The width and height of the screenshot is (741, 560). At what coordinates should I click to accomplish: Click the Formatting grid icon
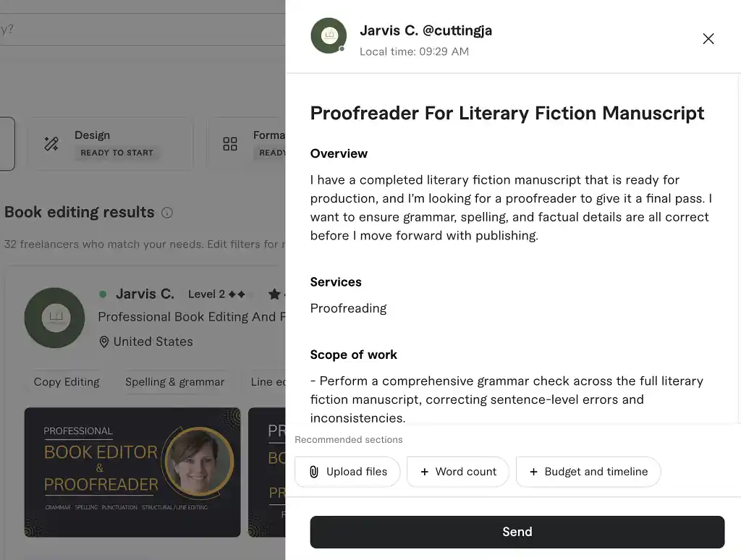point(230,143)
